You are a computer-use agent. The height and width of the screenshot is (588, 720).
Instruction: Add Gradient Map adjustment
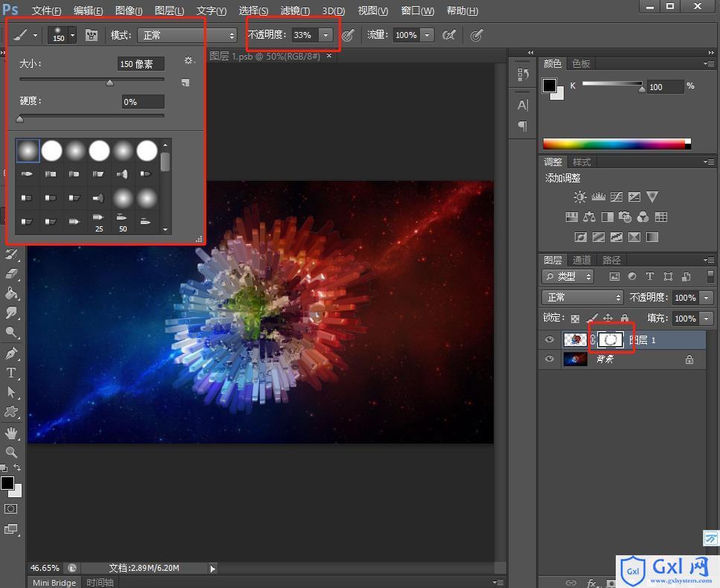click(652, 237)
